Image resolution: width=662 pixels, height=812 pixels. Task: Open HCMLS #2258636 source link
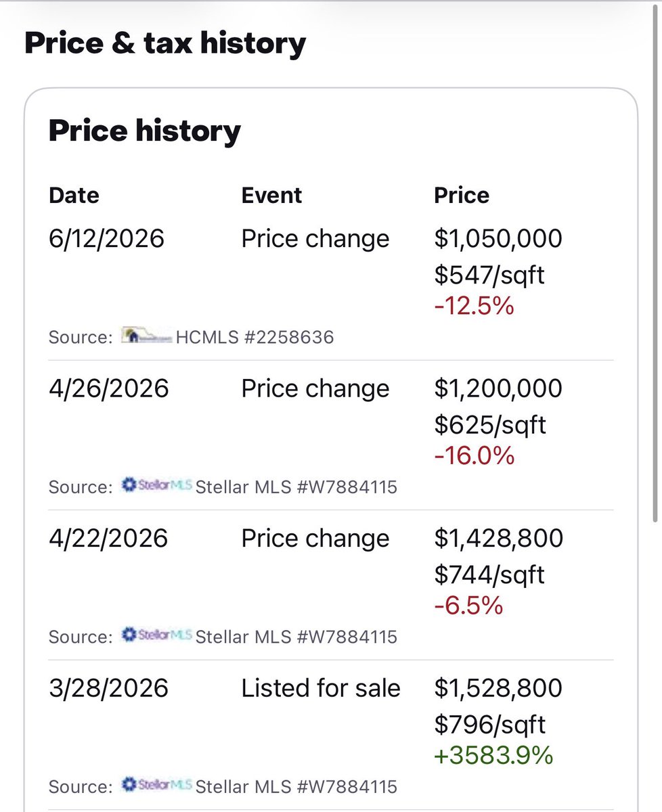255,337
